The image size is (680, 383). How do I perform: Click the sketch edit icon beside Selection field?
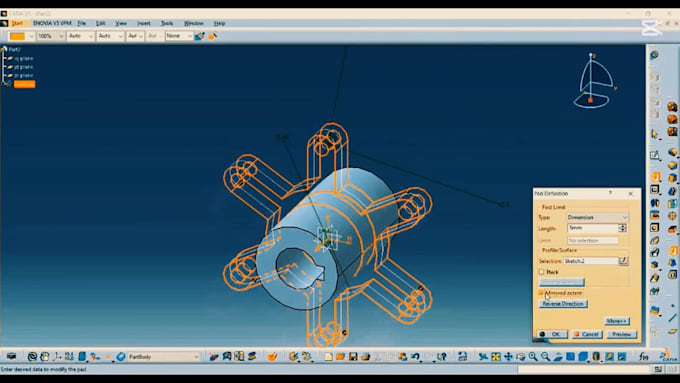click(x=623, y=261)
